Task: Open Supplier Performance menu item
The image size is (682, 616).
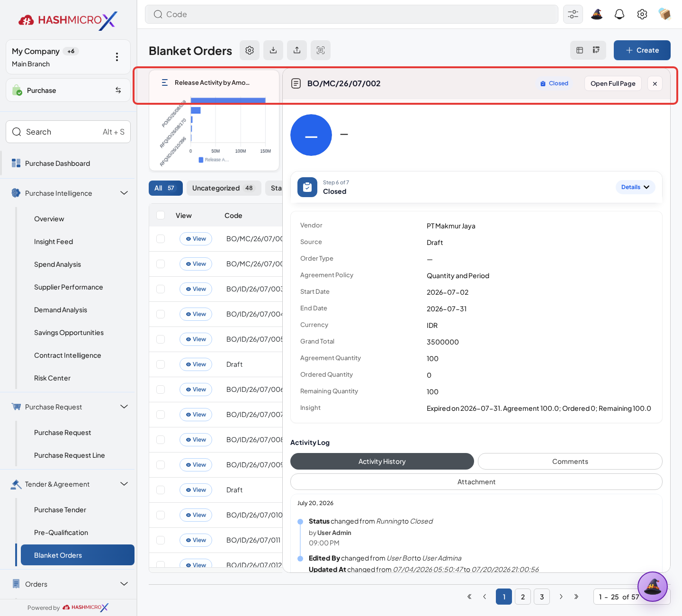Action: (x=69, y=287)
